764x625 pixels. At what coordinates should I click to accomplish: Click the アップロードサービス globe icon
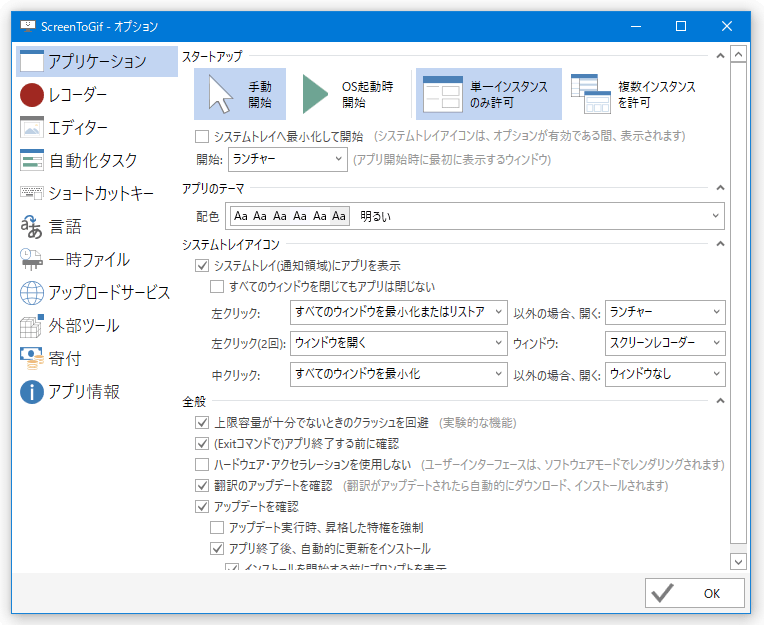coord(32,293)
